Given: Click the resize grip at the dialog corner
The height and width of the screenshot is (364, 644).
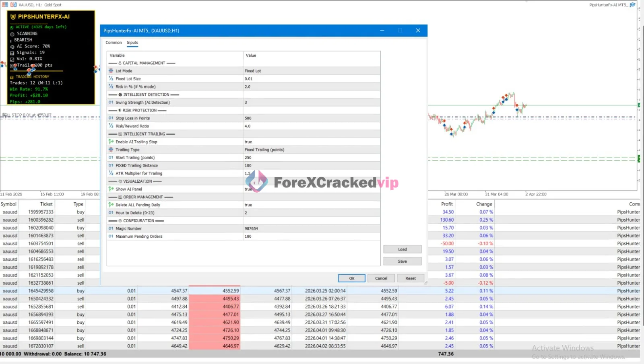Looking at the screenshot, I should point(425,283).
